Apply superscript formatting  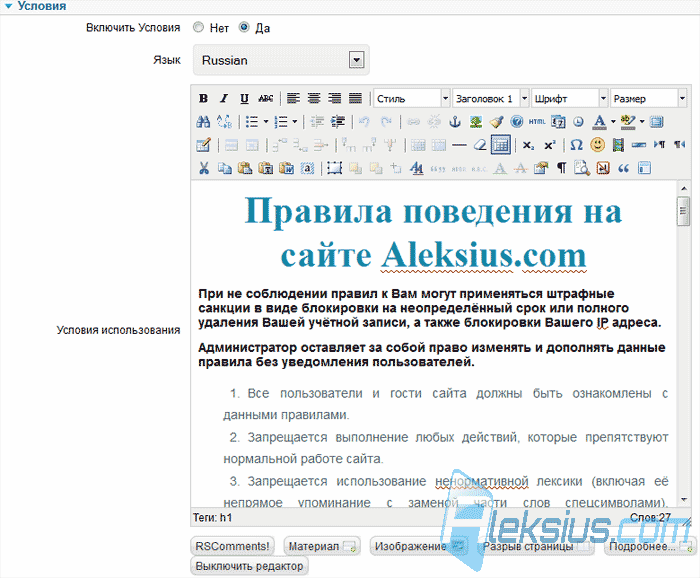[550, 145]
